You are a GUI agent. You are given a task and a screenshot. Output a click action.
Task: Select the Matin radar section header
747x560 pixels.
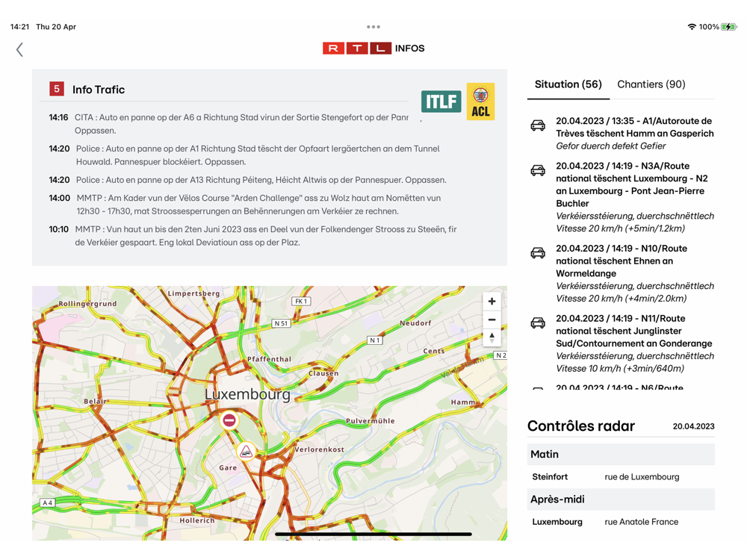click(x=621, y=454)
